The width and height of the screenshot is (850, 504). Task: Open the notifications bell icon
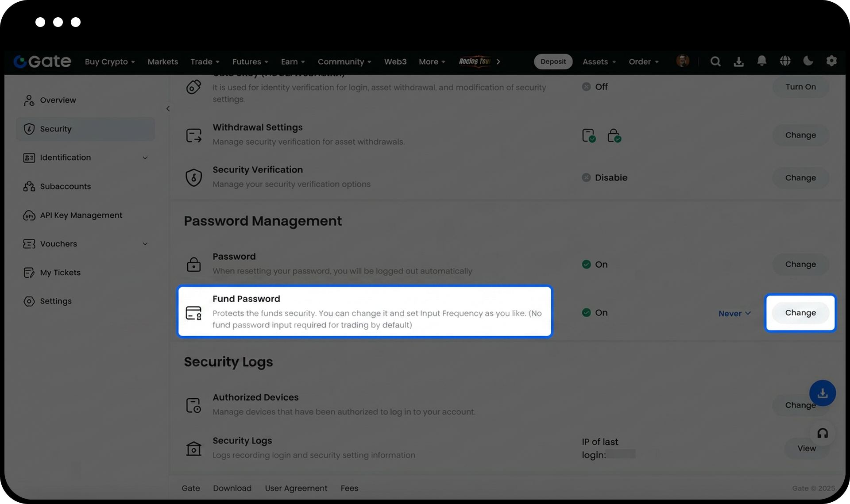(x=761, y=61)
